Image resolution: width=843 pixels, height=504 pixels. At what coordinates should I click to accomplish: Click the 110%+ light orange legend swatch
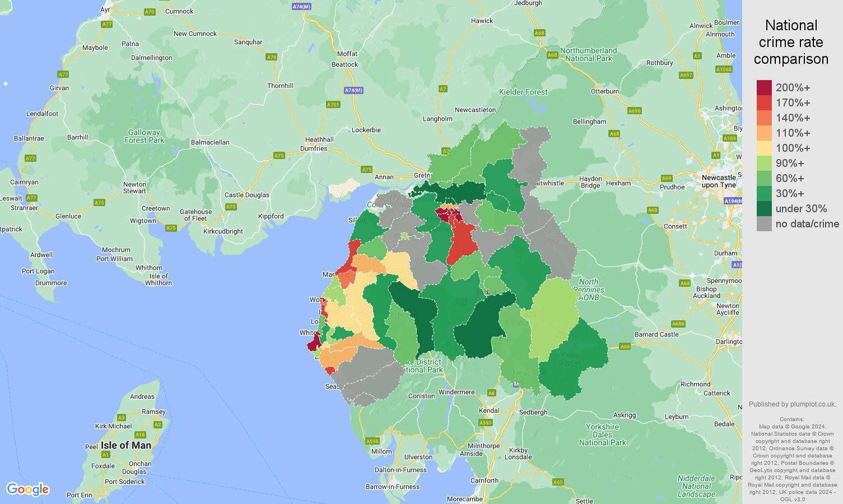(764, 133)
